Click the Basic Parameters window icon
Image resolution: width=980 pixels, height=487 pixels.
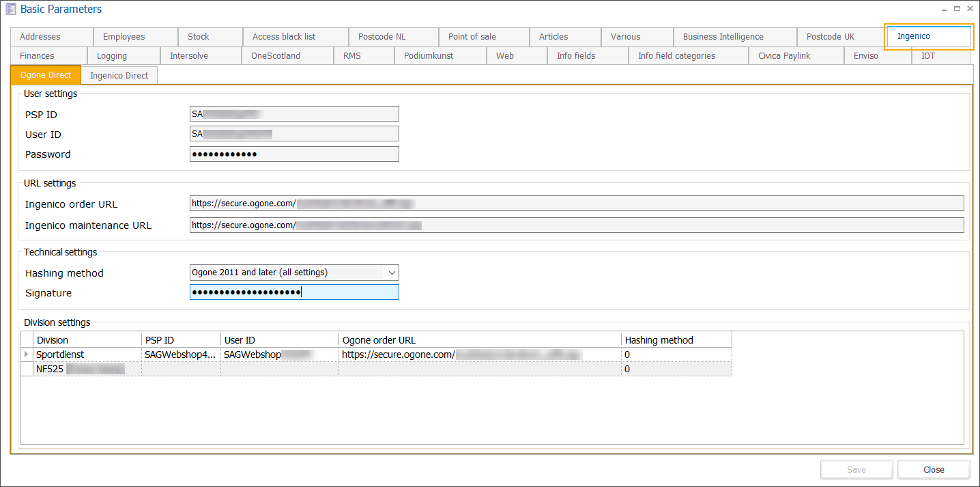click(10, 9)
